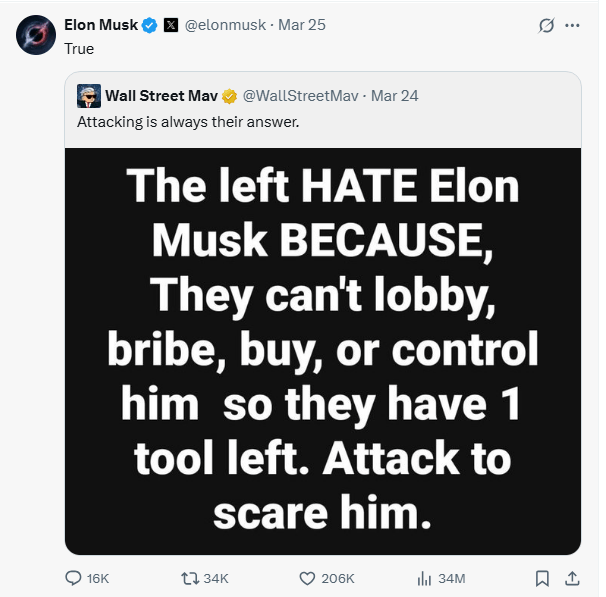Click the X affiliation badge
Viewport: 606px width, 597px height.
tap(171, 26)
